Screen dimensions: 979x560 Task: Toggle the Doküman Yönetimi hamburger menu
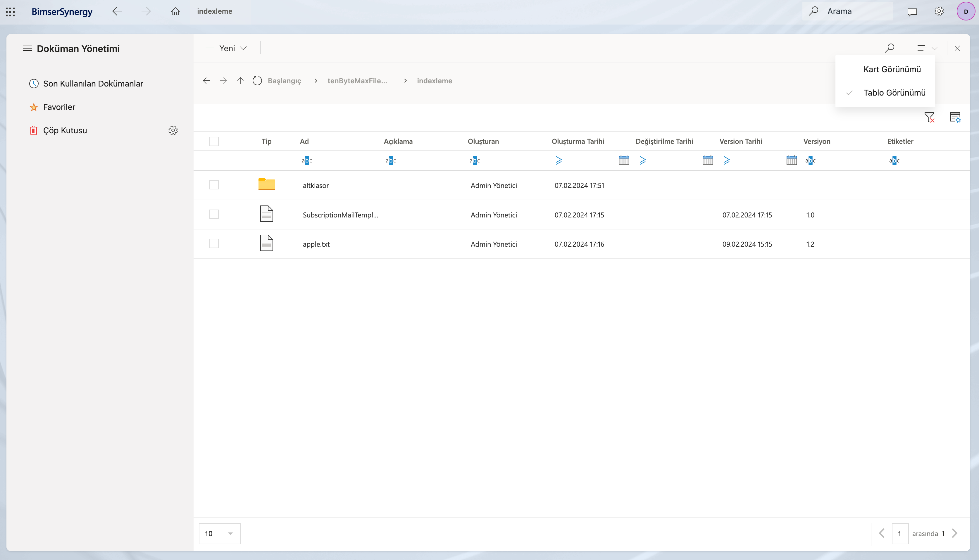click(x=27, y=49)
